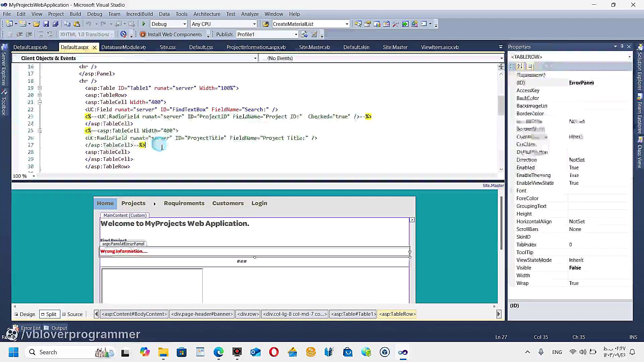Sort Properties alphabetically with A-Z icon
644x362 pixels.
coord(520,66)
